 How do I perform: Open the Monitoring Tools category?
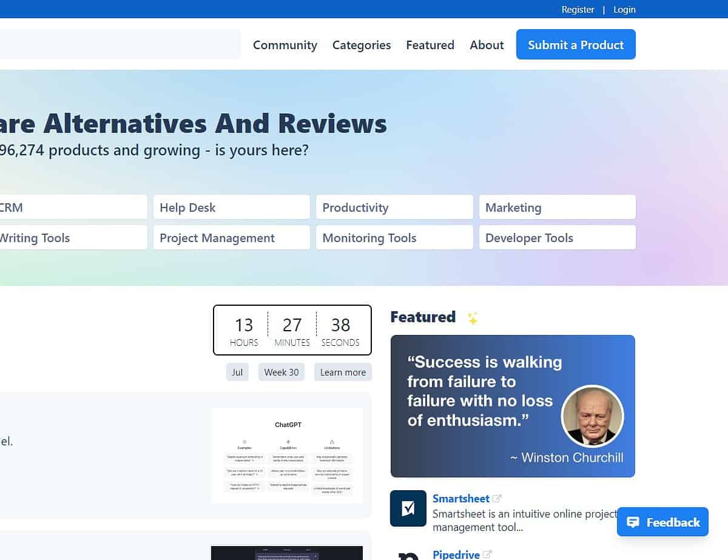394,238
